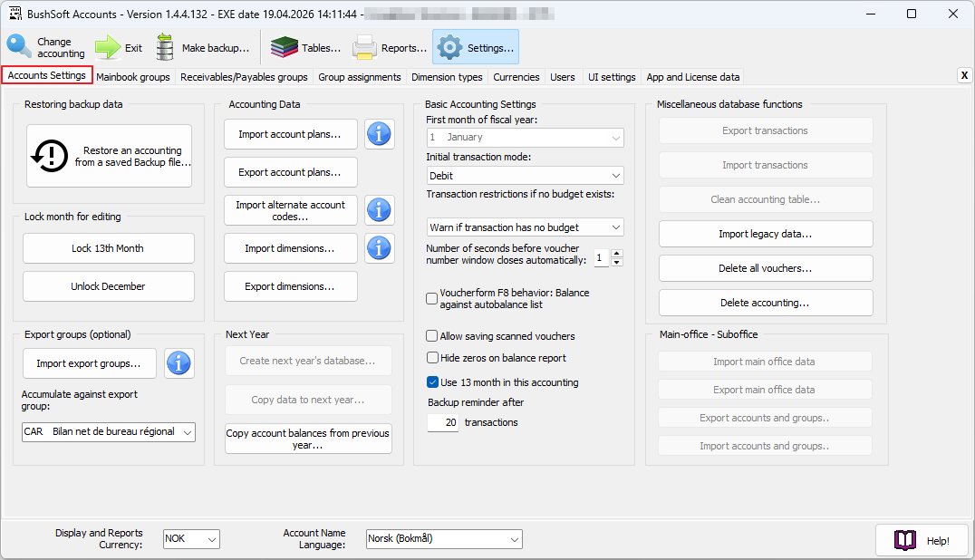Open the Dimension types tab
The width and height of the screenshot is (975, 560).
pos(447,77)
